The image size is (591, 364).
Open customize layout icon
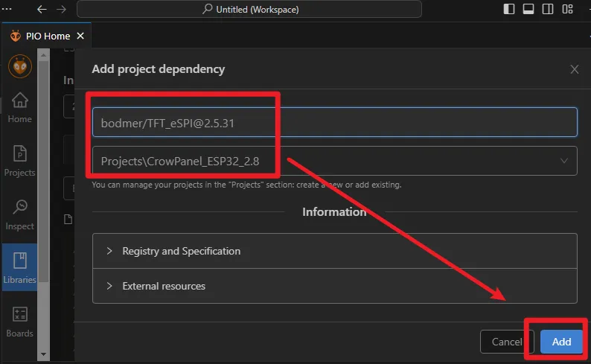[567, 9]
